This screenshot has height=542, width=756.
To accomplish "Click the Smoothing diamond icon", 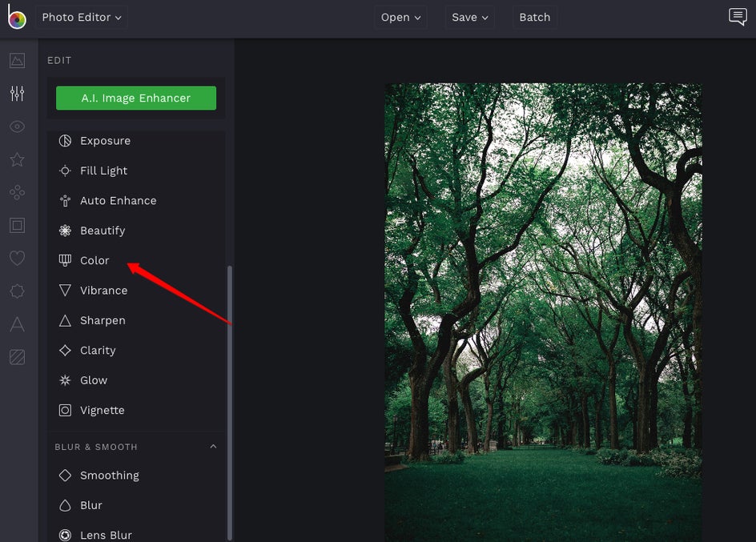I will pyautogui.click(x=65, y=476).
